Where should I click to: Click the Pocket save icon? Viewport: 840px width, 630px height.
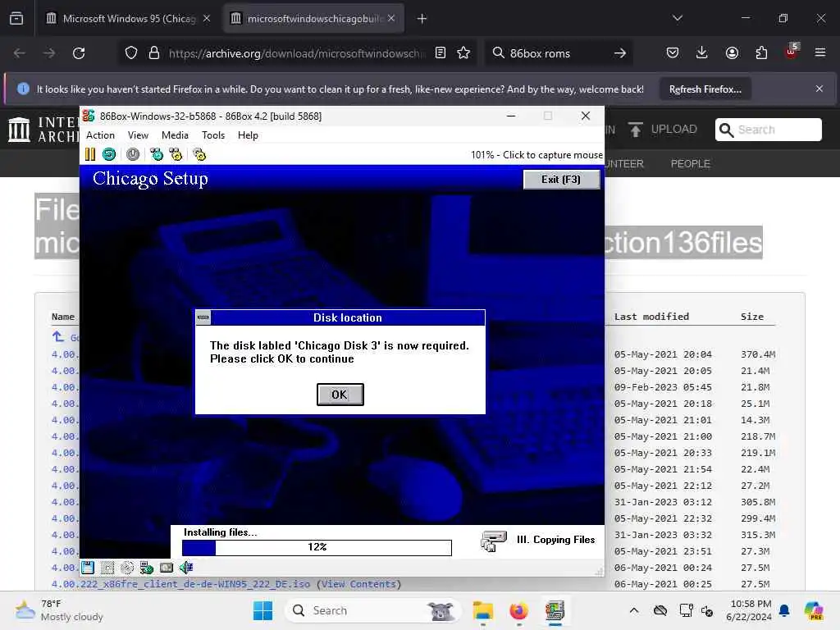point(673,52)
